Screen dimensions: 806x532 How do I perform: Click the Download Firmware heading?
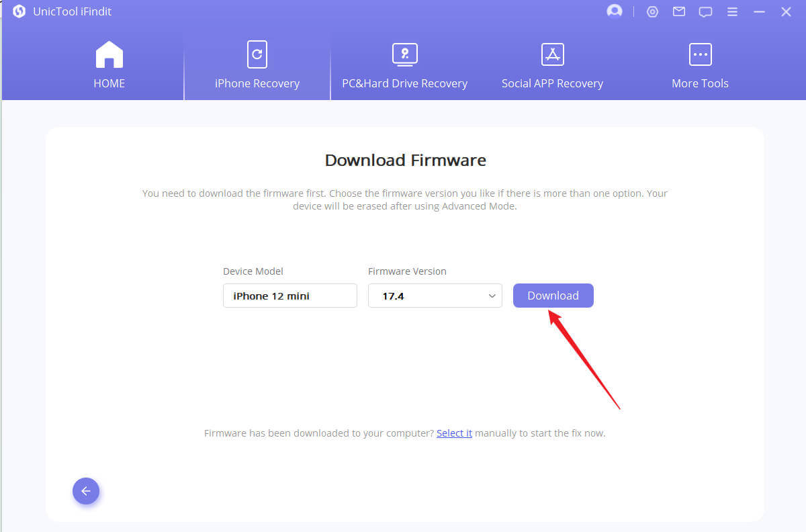[405, 161]
